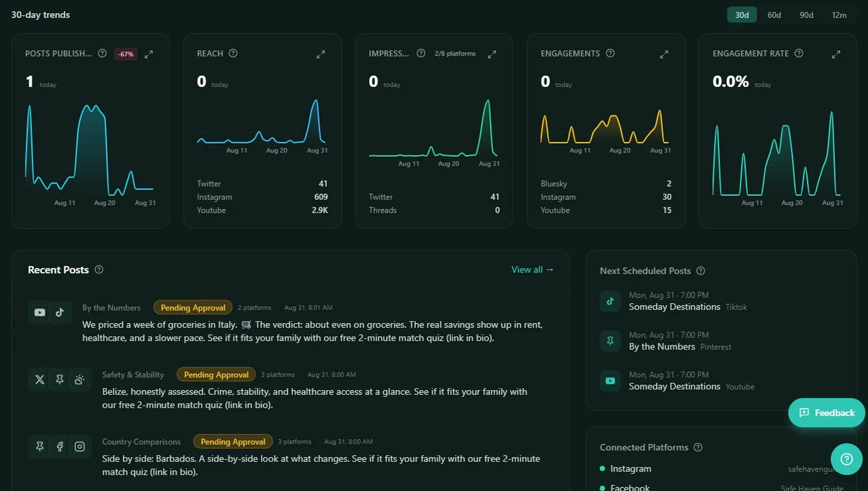Click the Bluesky engagements row
This screenshot has height=491, width=868.
point(606,184)
